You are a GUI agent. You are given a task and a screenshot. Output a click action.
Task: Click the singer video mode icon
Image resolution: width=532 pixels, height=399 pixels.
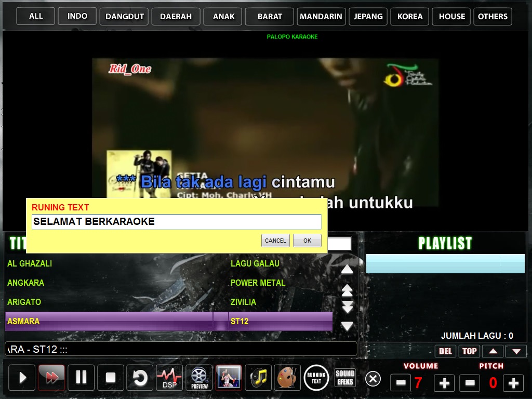point(229,377)
